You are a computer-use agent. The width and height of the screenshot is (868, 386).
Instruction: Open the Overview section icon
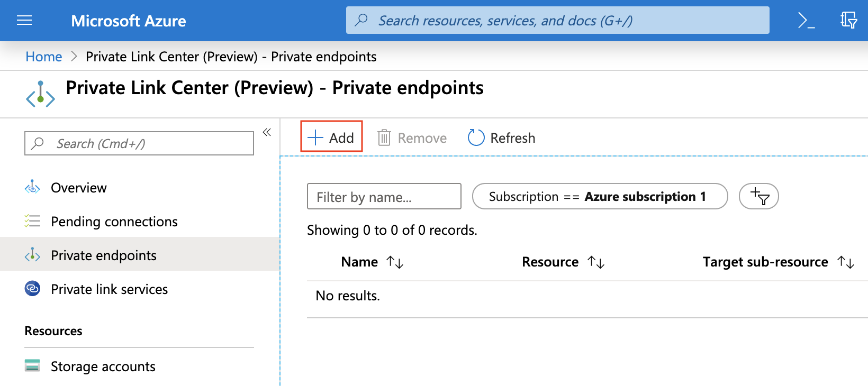click(x=32, y=187)
